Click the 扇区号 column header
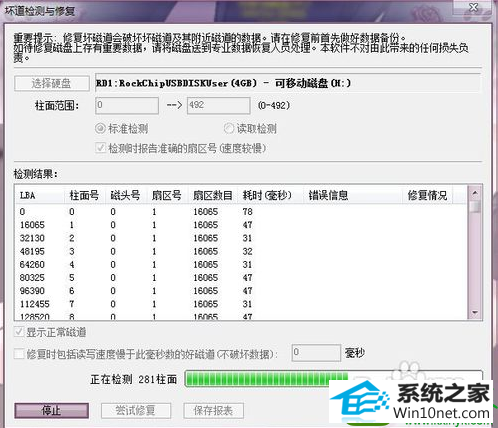This screenshot has width=498, height=428. click(167, 195)
